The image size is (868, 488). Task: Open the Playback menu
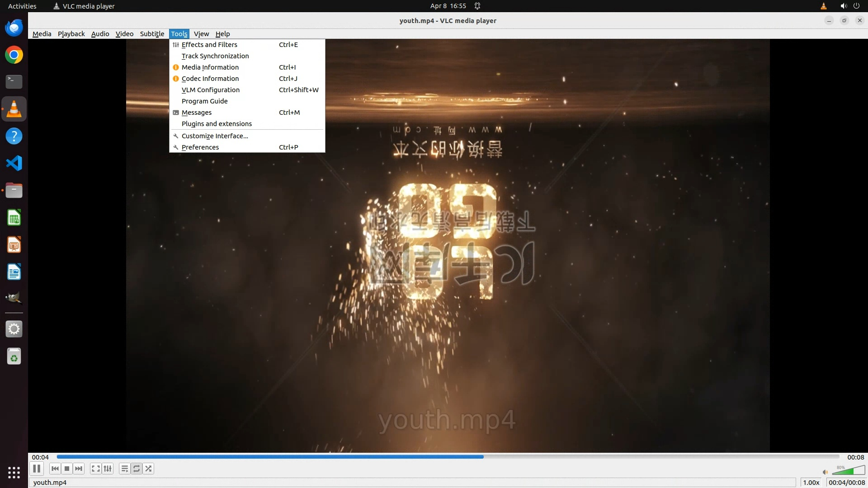tap(71, 34)
